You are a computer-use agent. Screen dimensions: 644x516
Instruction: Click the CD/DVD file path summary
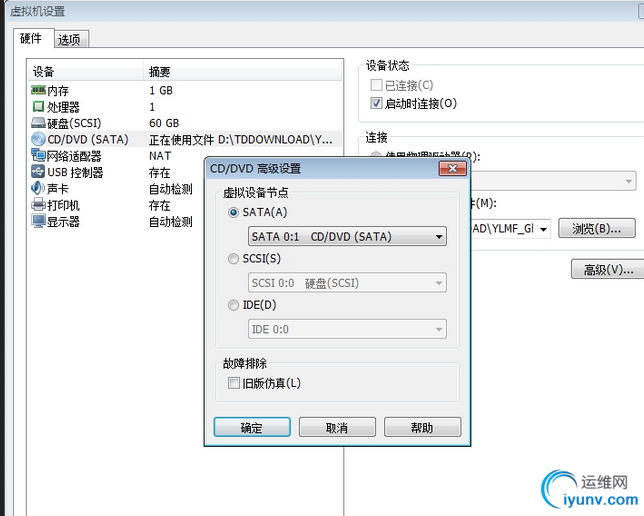coord(241,140)
